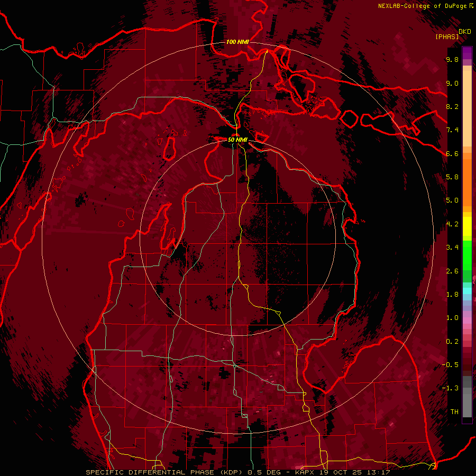
Task: Click the "3.4" scale value
Action: tap(452, 248)
